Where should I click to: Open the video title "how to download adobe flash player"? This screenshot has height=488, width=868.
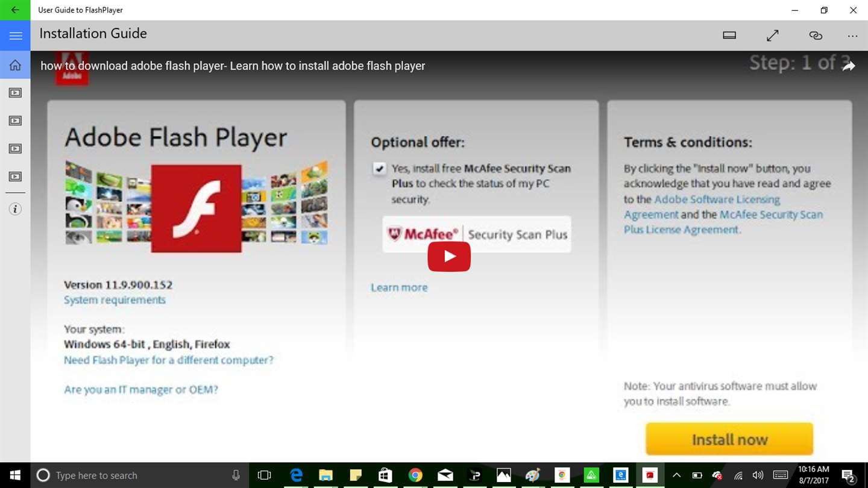(x=233, y=66)
